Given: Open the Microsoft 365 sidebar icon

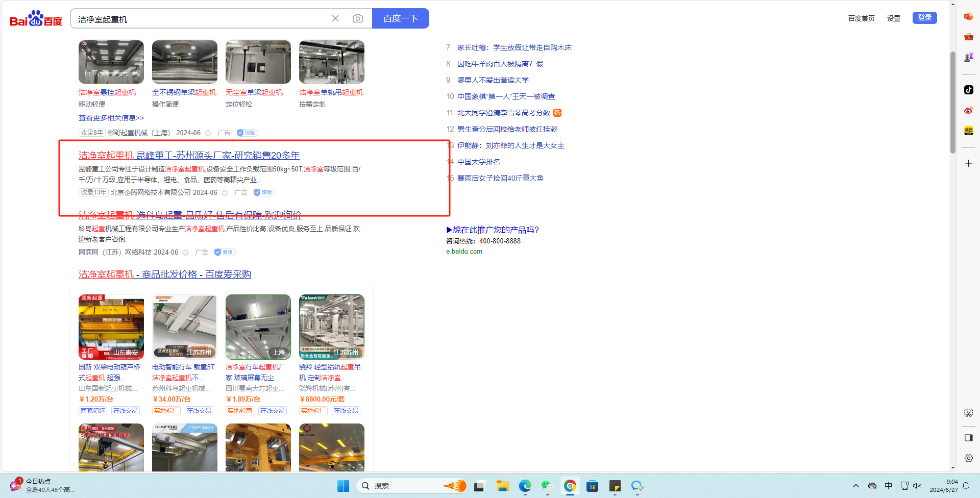Looking at the screenshot, I should [968, 16].
